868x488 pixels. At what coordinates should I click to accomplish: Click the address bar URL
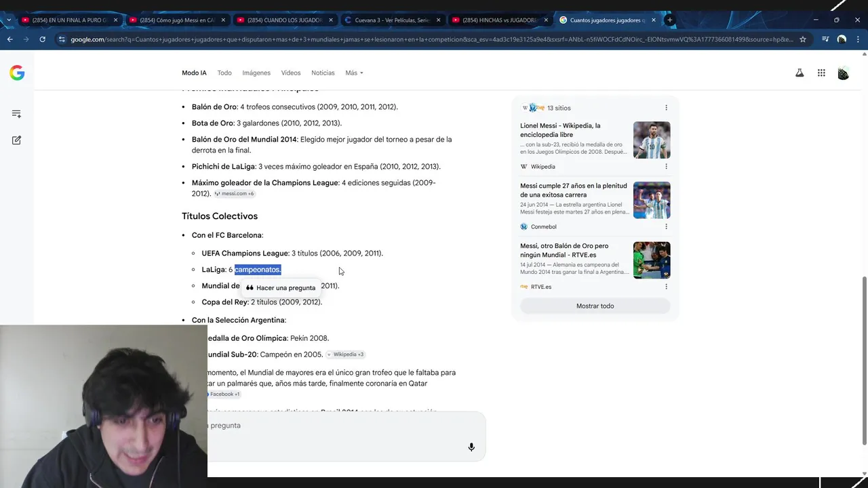pyautogui.click(x=431, y=39)
